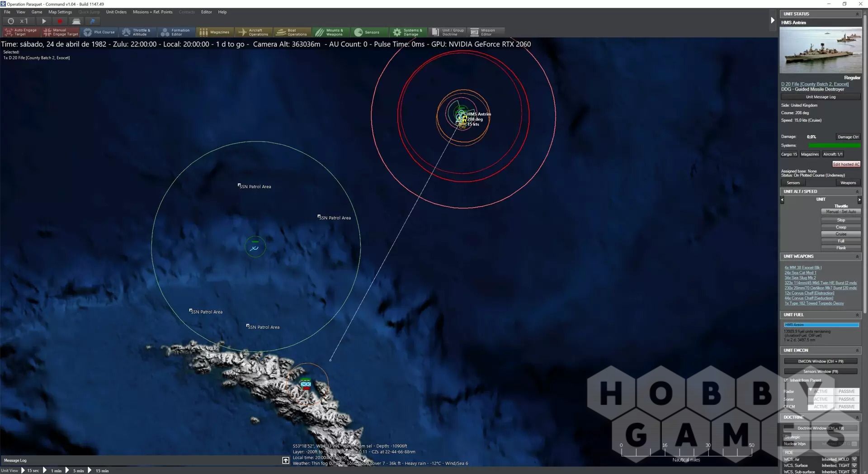Set Sonar to PASSIVE

pos(846,399)
